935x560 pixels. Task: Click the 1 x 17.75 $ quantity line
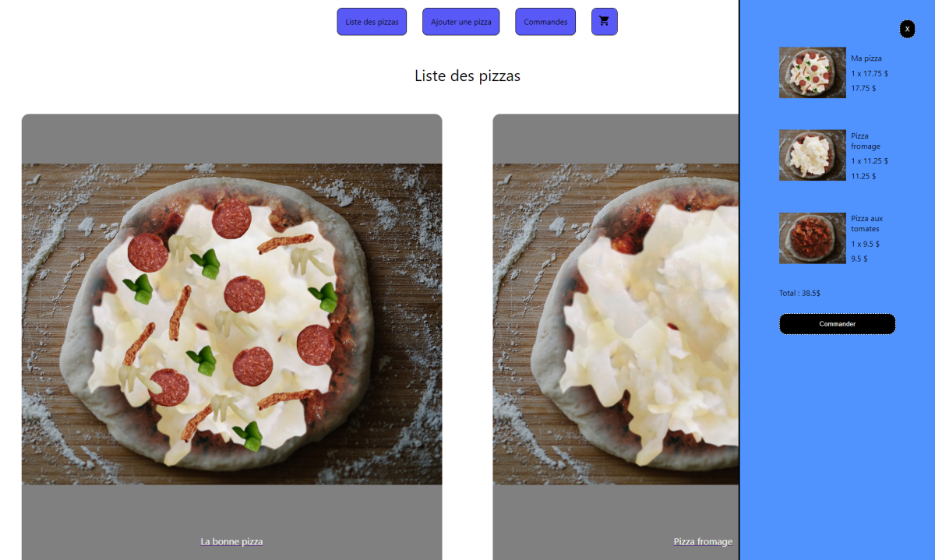click(870, 73)
